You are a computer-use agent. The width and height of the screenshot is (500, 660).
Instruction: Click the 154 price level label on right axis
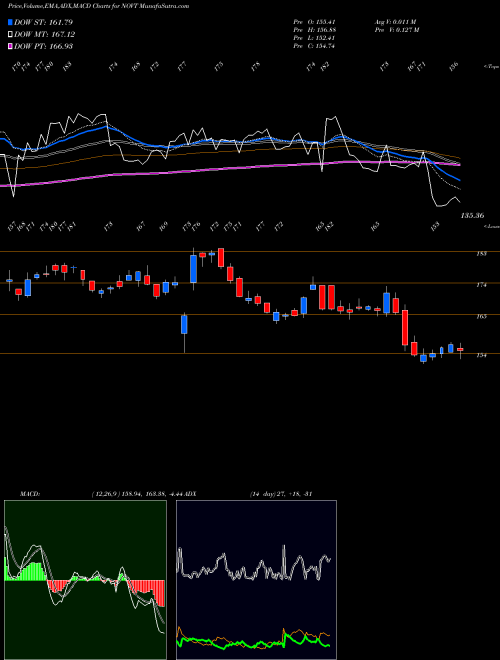[482, 355]
